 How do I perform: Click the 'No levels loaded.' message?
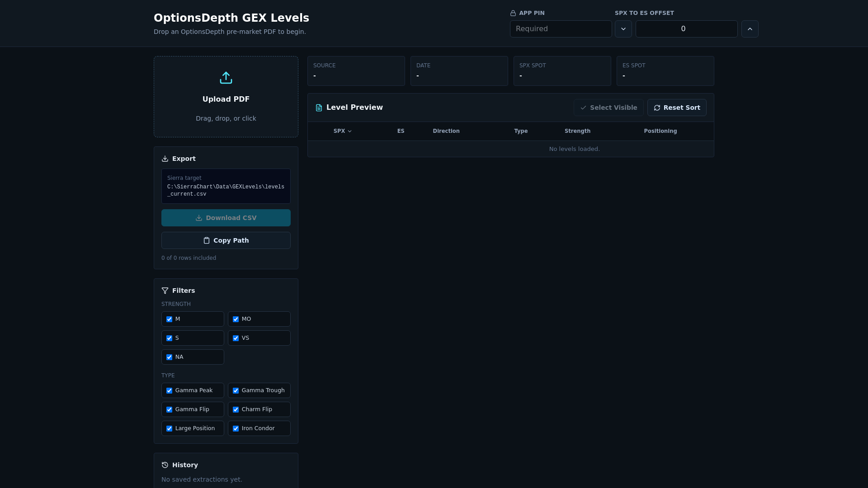pos(575,149)
